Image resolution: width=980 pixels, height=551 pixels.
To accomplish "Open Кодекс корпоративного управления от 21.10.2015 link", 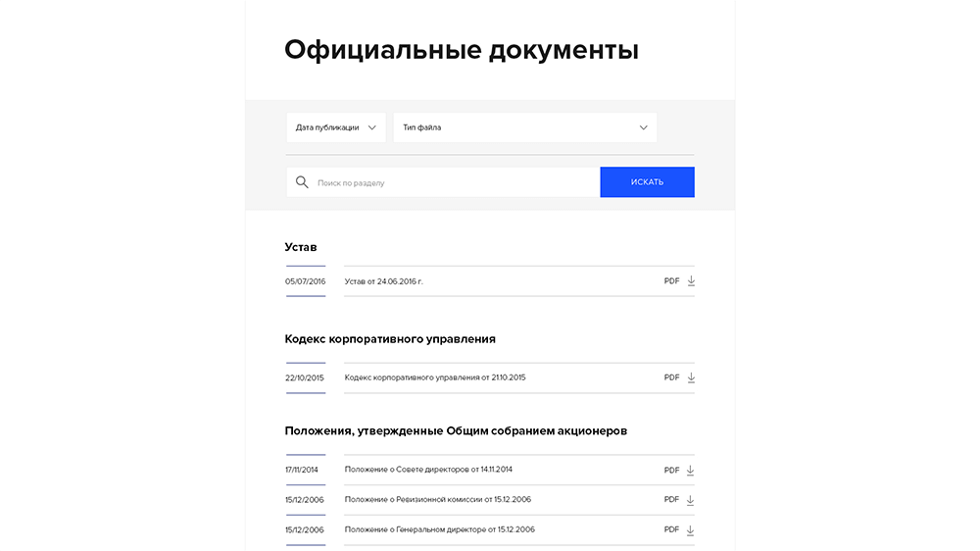I will (x=435, y=377).
